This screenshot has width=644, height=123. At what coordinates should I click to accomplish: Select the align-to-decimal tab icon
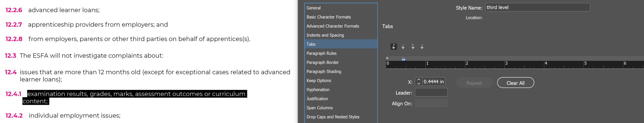[422, 47]
